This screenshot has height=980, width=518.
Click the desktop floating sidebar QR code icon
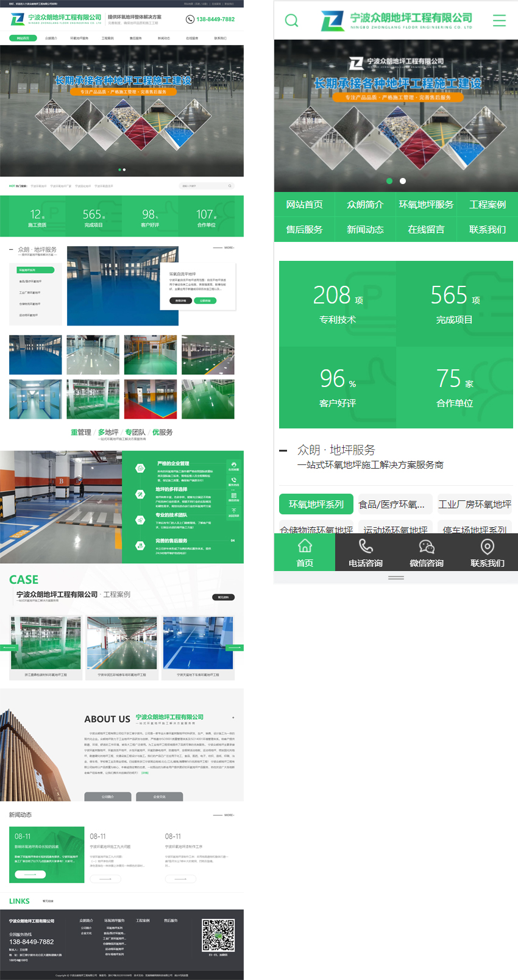click(233, 496)
